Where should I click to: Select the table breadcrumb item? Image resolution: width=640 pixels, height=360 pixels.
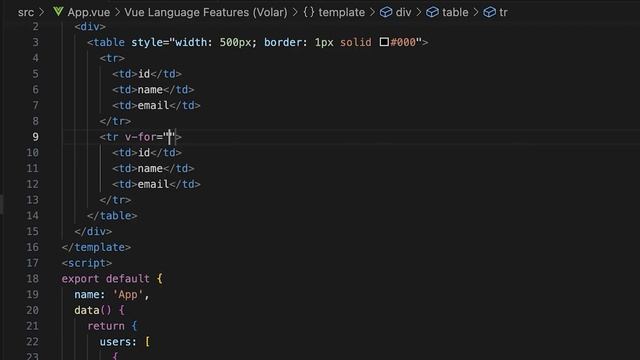tap(455, 12)
